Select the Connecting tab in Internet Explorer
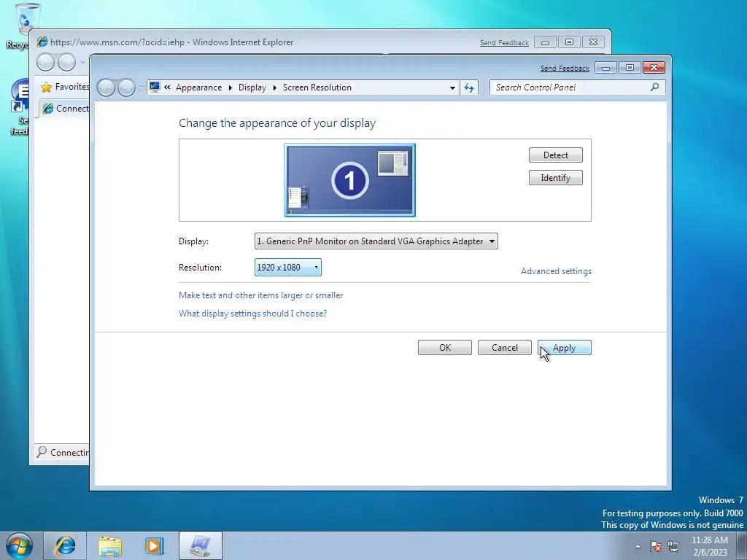 pyautogui.click(x=65, y=109)
